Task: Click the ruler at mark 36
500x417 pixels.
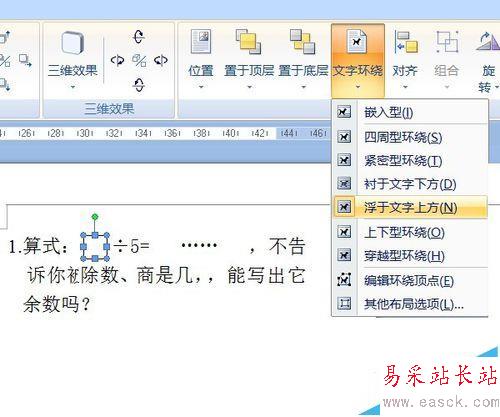Action: pos(172,133)
